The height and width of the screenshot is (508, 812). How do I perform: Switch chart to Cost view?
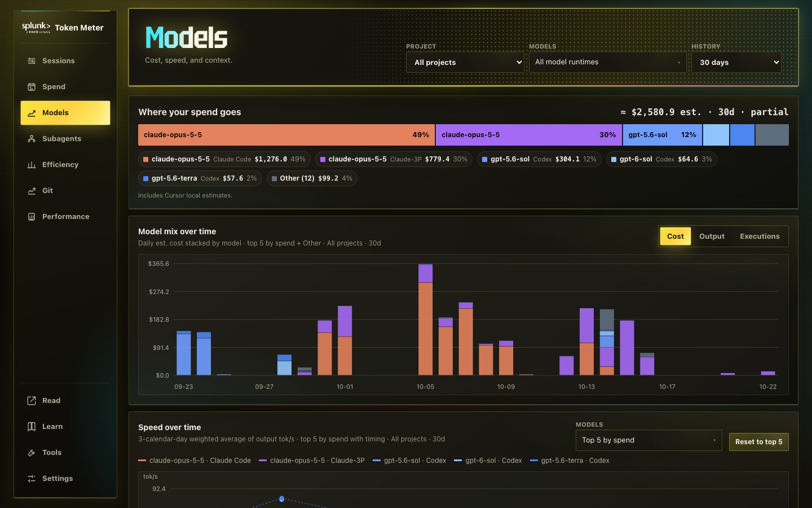(x=676, y=237)
